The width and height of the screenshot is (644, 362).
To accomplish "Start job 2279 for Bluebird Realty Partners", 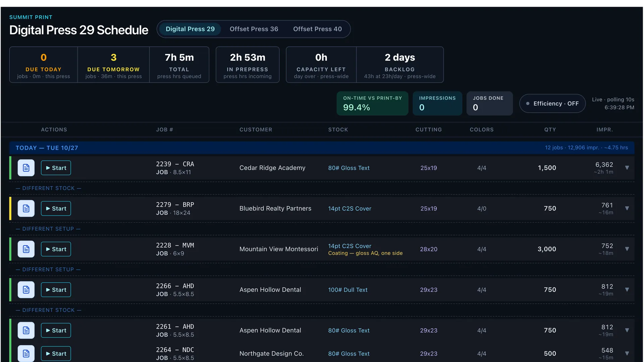I will pos(56,208).
